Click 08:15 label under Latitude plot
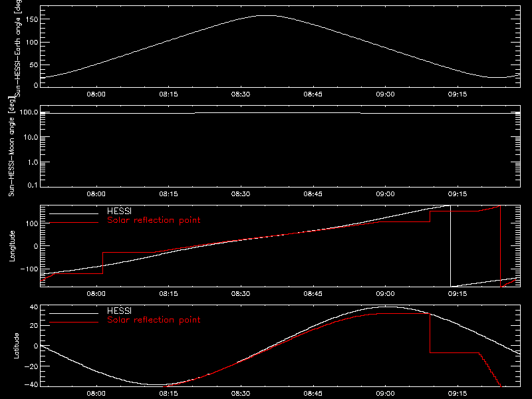The width and height of the screenshot is (532, 399). [x=168, y=394]
